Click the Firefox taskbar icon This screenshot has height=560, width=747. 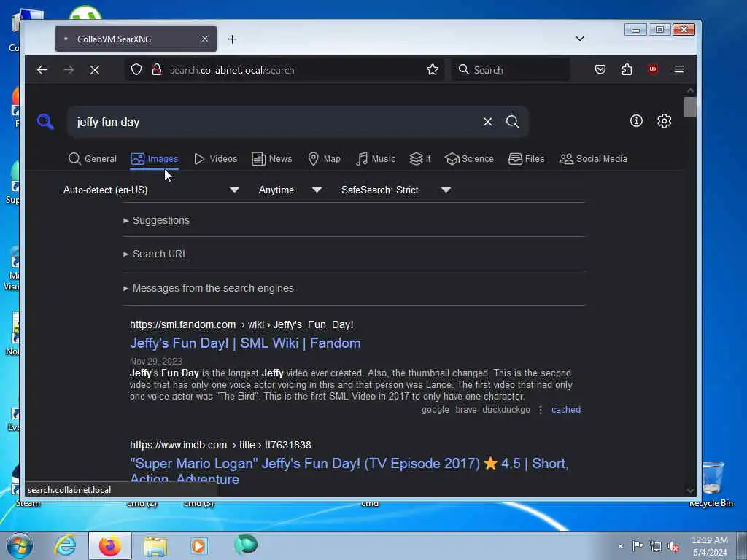[109, 545]
